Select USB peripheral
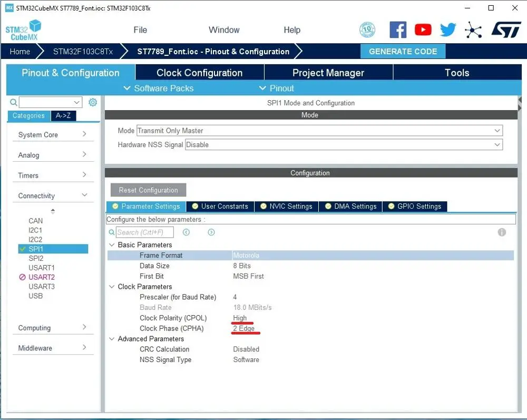 click(x=36, y=296)
